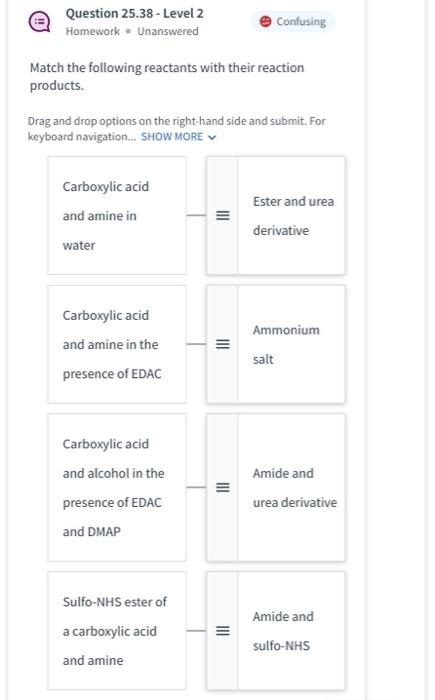The image size is (435, 700).
Task: Grab the handle for Ester and urea derivative
Action: (223, 216)
